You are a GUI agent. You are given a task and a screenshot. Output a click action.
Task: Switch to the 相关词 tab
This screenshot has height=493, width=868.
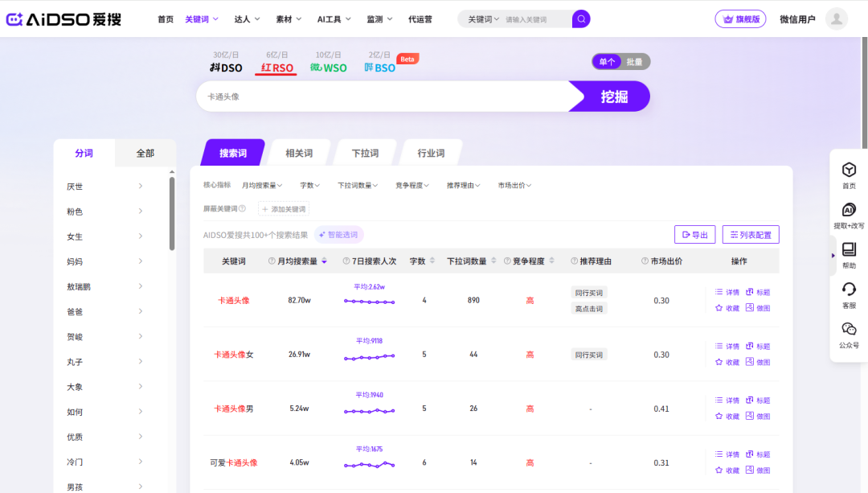tap(298, 150)
